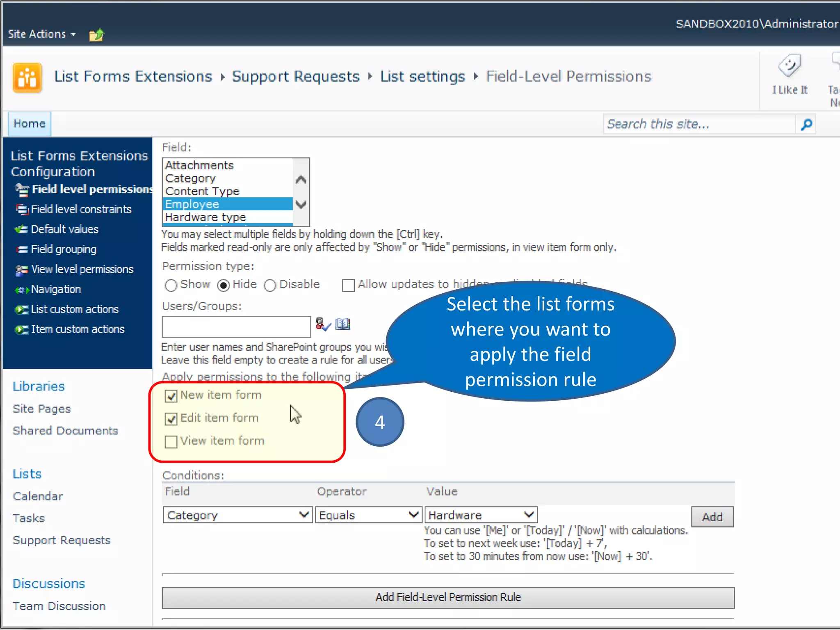Click the Field grouping icon
Image resolution: width=840 pixels, height=630 pixels.
pyautogui.click(x=22, y=249)
